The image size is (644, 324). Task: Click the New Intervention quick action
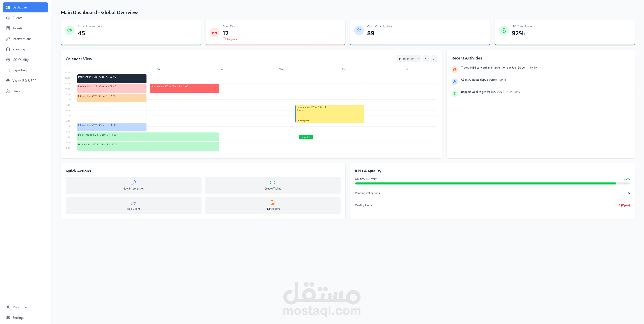(x=134, y=185)
